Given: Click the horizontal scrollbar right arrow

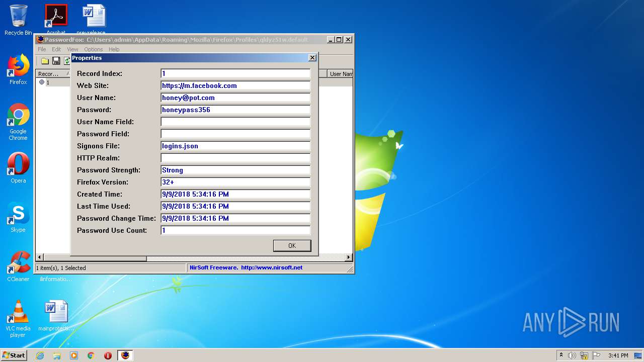Looking at the screenshot, I should click(x=348, y=257).
